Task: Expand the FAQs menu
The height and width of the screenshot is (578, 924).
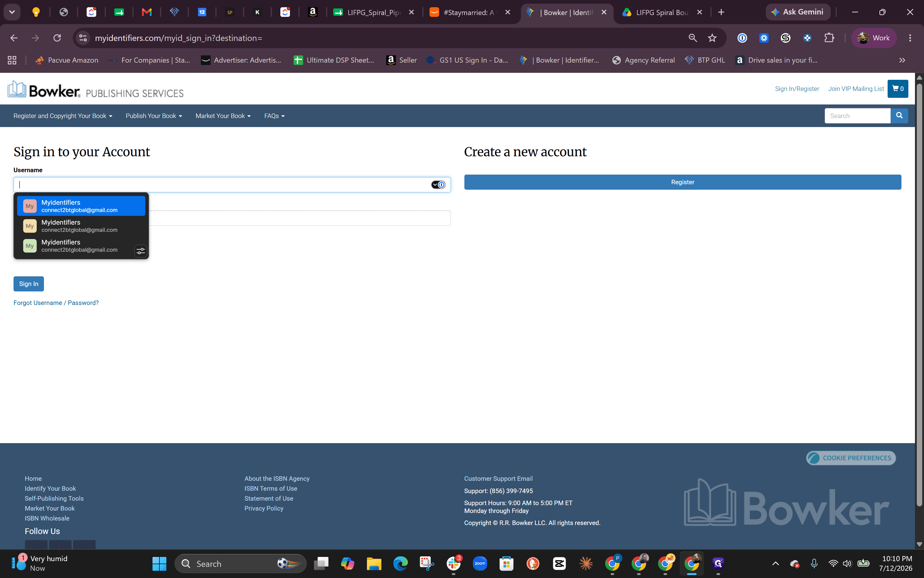Action: pyautogui.click(x=275, y=116)
